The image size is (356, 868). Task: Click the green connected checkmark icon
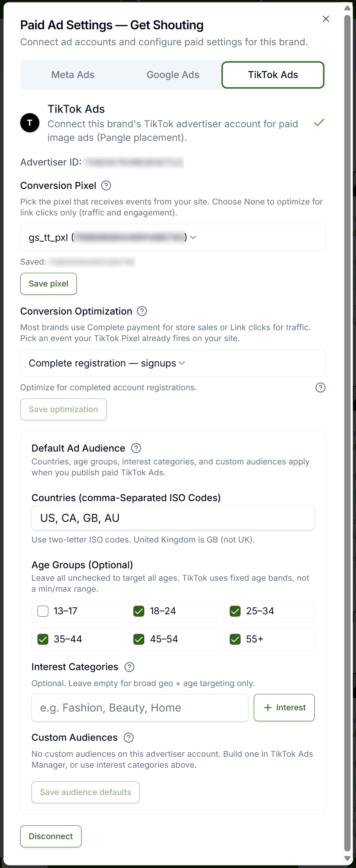pyautogui.click(x=319, y=123)
